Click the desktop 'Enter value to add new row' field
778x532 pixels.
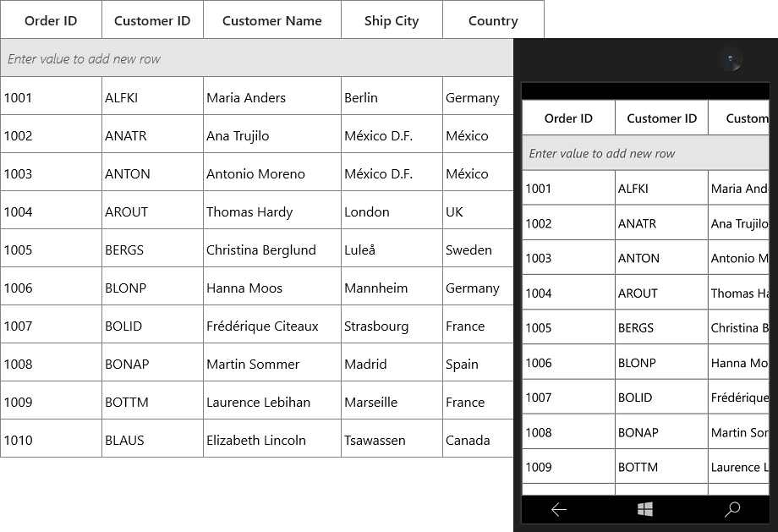256,58
